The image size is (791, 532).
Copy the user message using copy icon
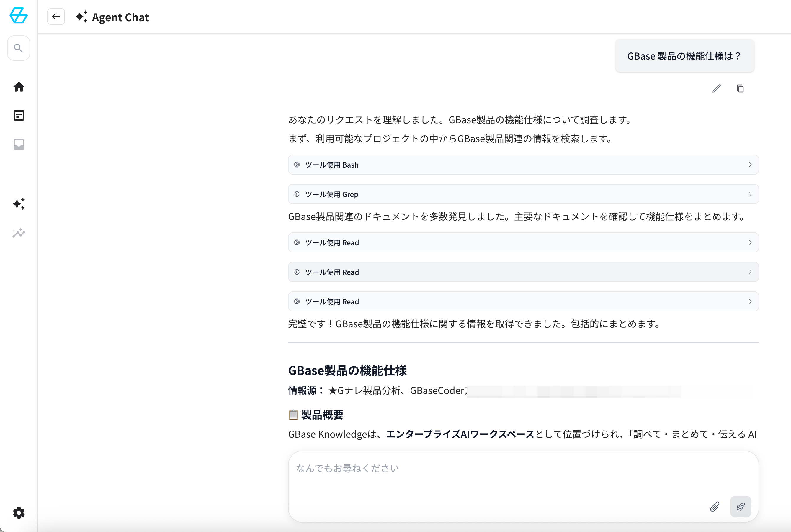click(x=740, y=88)
